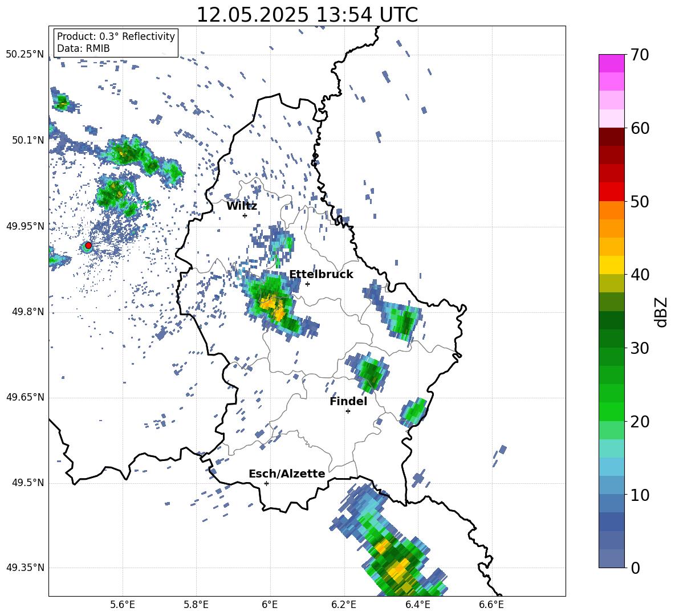The image size is (675, 616).
Task: Click the 20 colorbar tick label
Action: pos(639,422)
